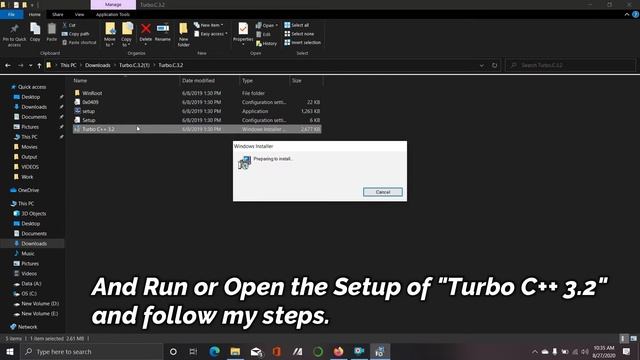Click the Forward navigation arrow
Screen dimensions: 640x360
20,65
